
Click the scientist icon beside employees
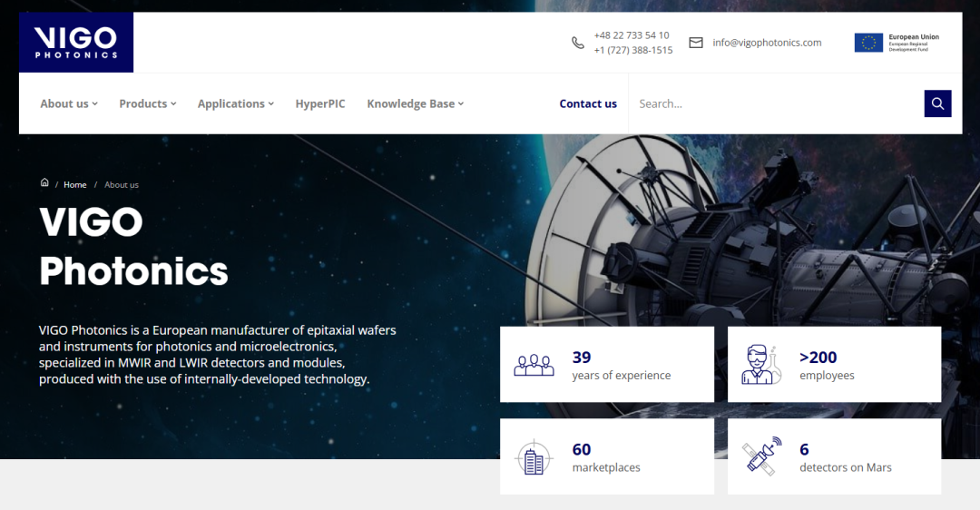tap(760, 365)
